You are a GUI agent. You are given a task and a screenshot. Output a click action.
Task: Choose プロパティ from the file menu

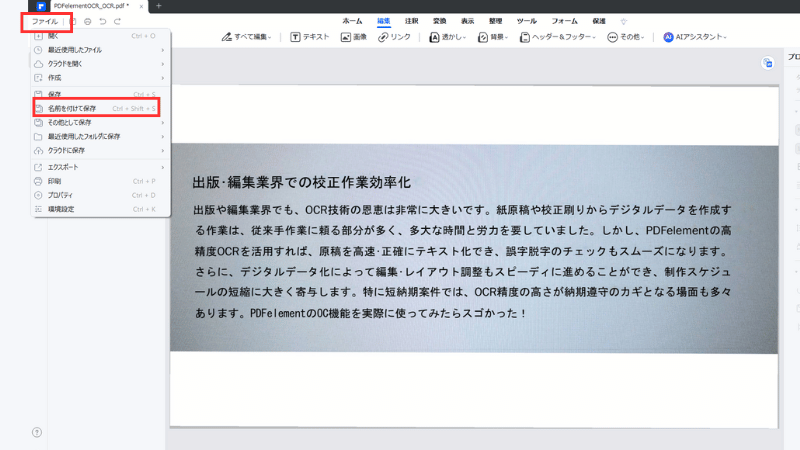pyautogui.click(x=101, y=195)
